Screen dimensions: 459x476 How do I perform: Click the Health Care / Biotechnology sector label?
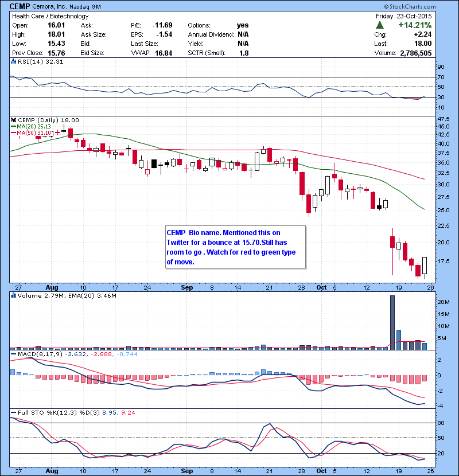pyautogui.click(x=50, y=16)
